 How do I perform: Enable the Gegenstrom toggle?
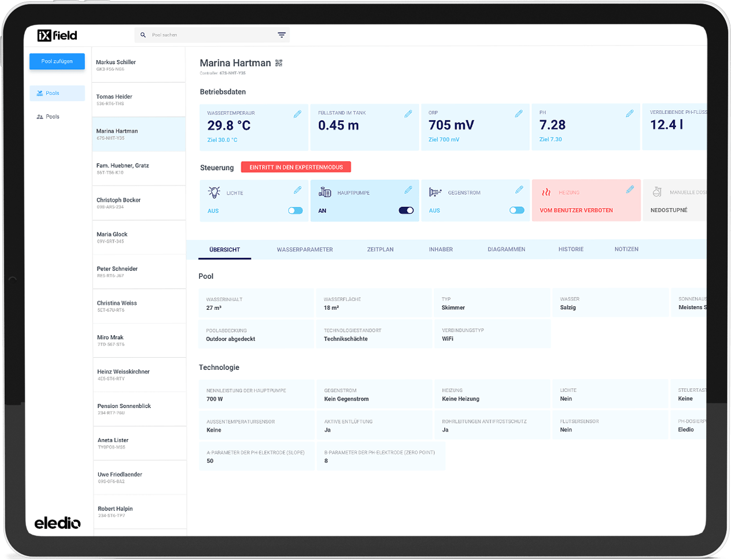pyautogui.click(x=516, y=210)
